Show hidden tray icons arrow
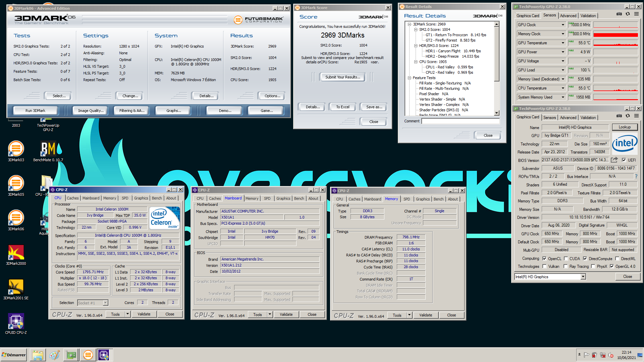 pyautogui.click(x=579, y=355)
